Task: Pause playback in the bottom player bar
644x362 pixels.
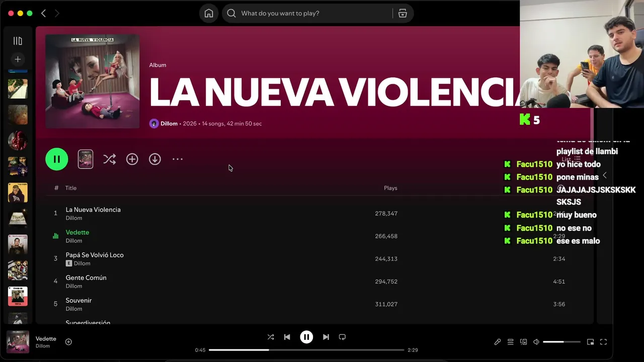Action: click(306, 337)
